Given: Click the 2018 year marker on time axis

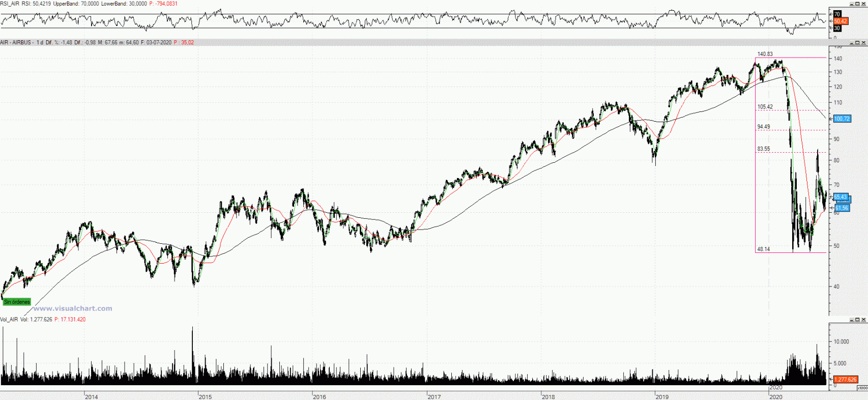Looking at the screenshot, I should [x=548, y=396].
